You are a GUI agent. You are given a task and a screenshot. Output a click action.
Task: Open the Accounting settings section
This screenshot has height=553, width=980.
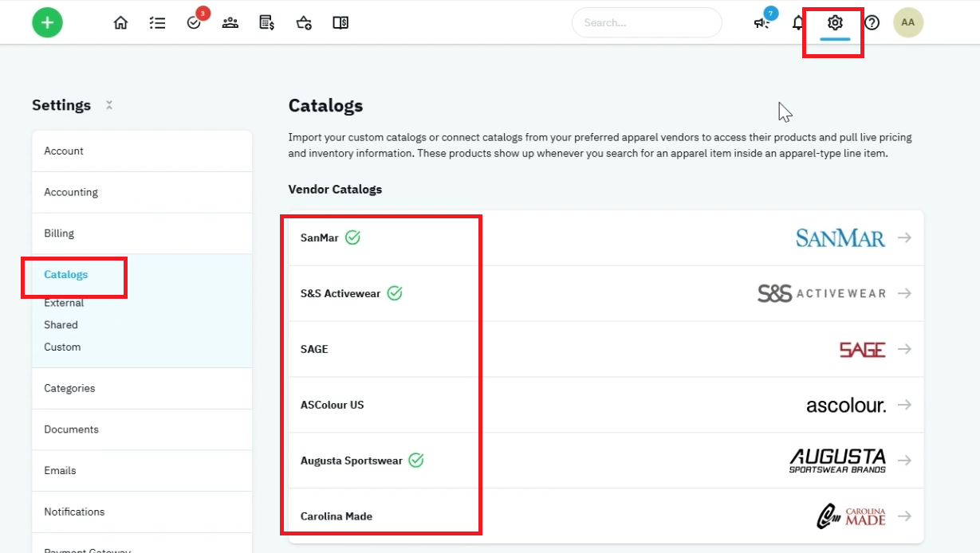tap(142, 192)
